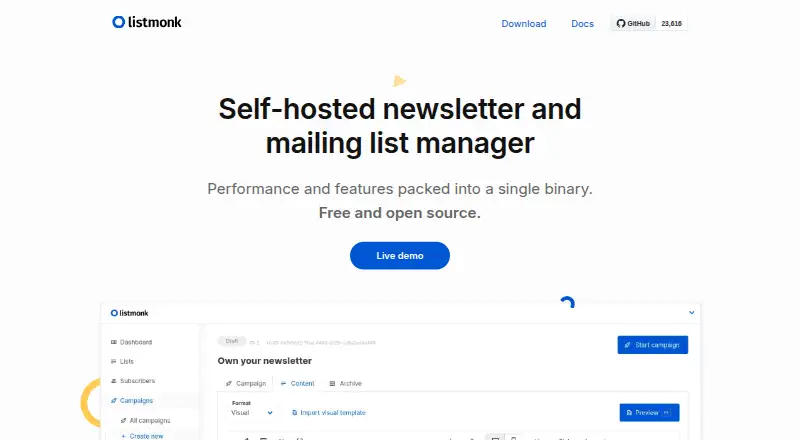This screenshot has height=440, width=800.
Task: Click the GitHub star count 23,616
Action: [671, 23]
